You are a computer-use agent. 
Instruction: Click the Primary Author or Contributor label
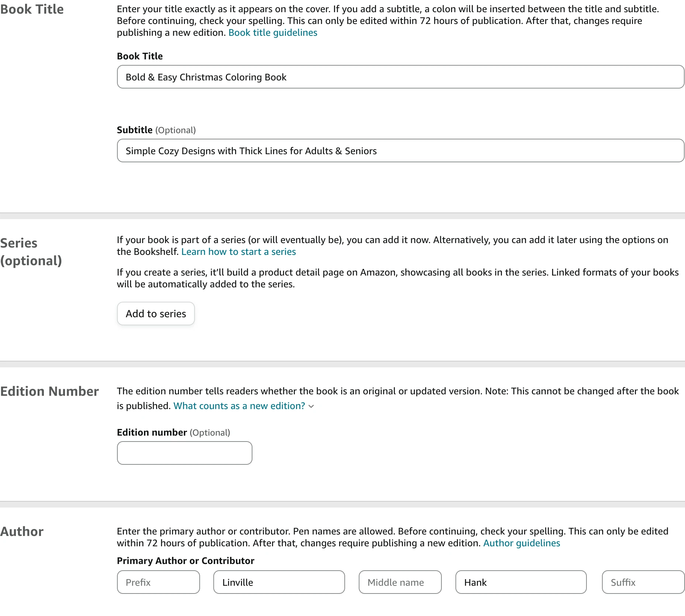[x=186, y=561]
